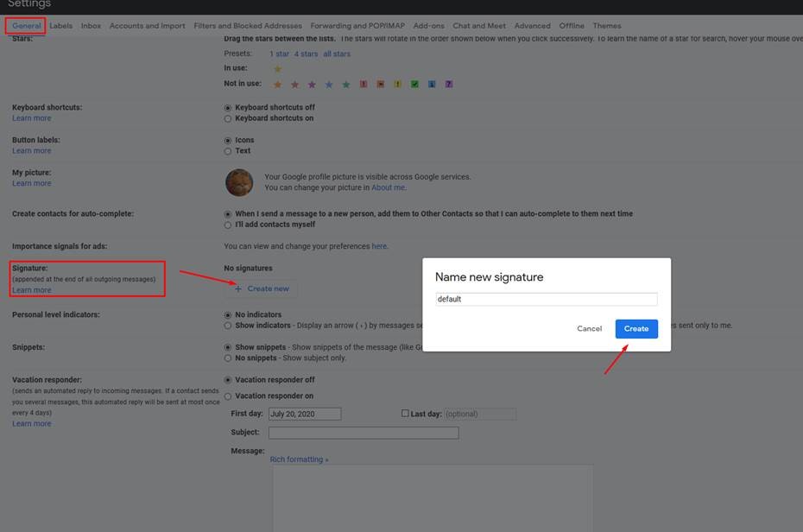Select the purple star icon
Screen dimensions: 803x532
(x=312, y=85)
